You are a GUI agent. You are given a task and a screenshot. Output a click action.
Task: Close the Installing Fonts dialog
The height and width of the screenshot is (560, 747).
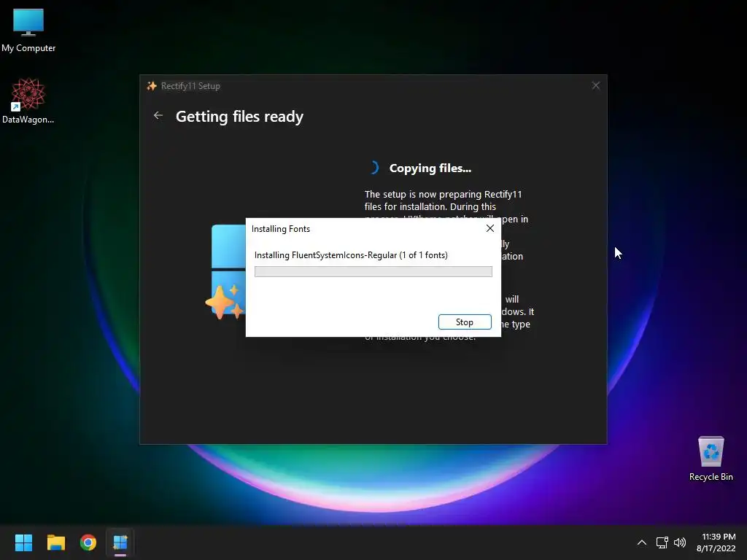tap(489, 228)
